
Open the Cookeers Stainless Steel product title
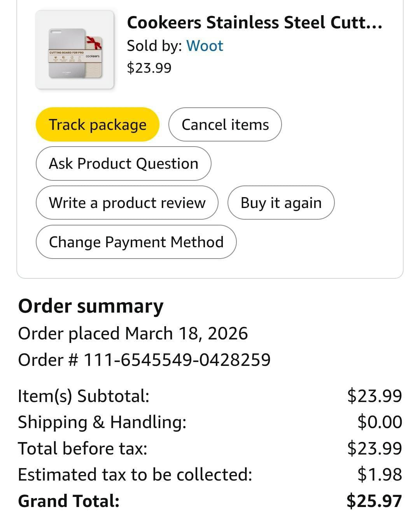(x=254, y=23)
